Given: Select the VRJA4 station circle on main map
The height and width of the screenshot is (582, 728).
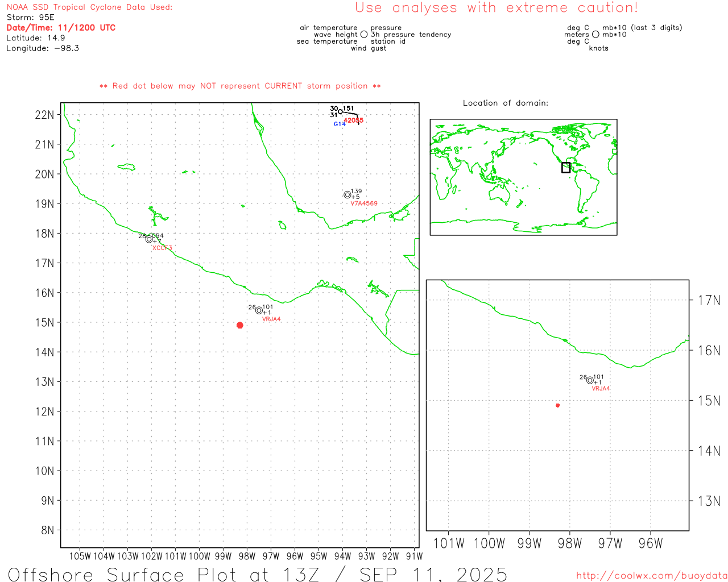Looking at the screenshot, I should (x=259, y=310).
